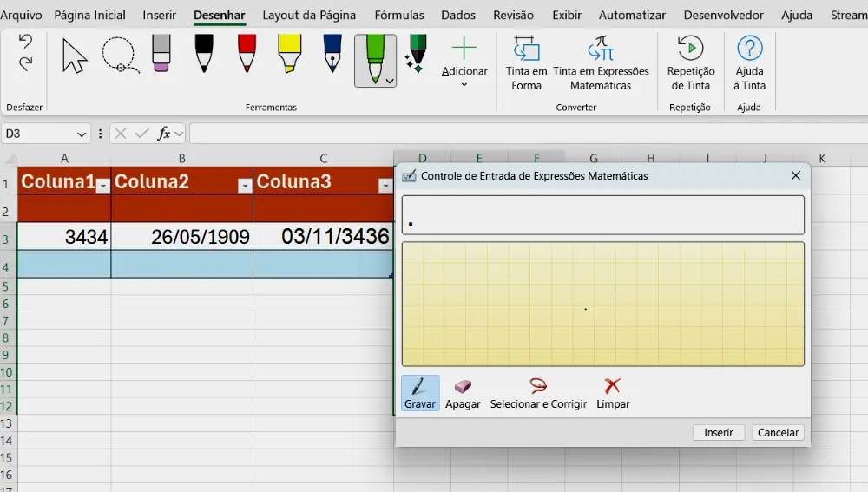Click inside the formula bar field
The width and height of the screenshot is (868, 492).
pyautogui.click(x=529, y=134)
